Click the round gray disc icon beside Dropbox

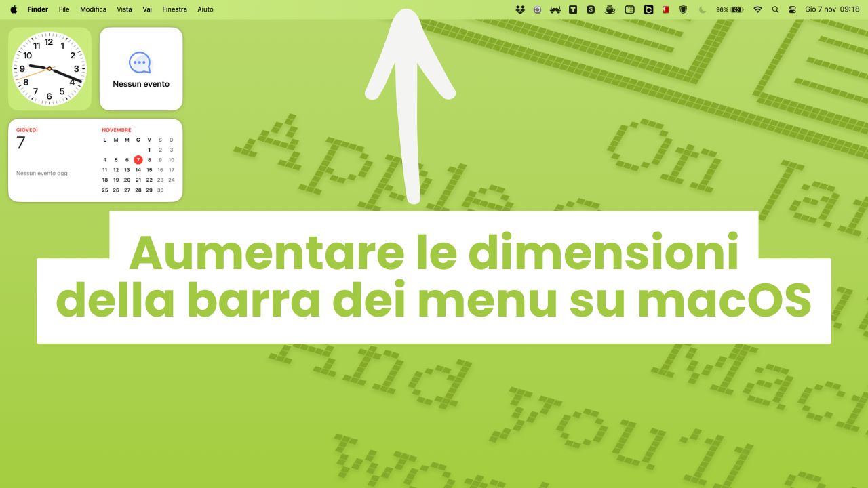pos(538,9)
